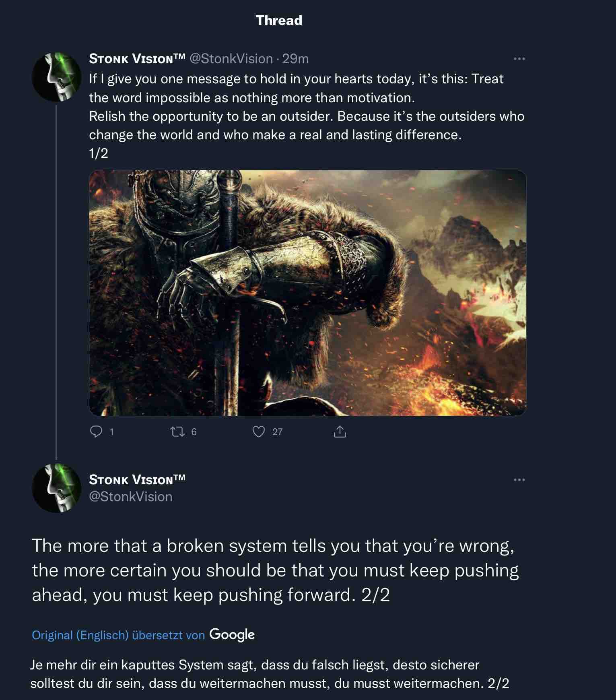
Task: Retweet the first Stonk Vision tweet
Action: 177,432
